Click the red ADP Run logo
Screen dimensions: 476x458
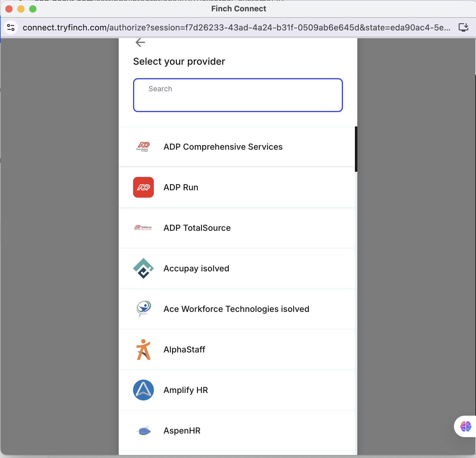(143, 187)
